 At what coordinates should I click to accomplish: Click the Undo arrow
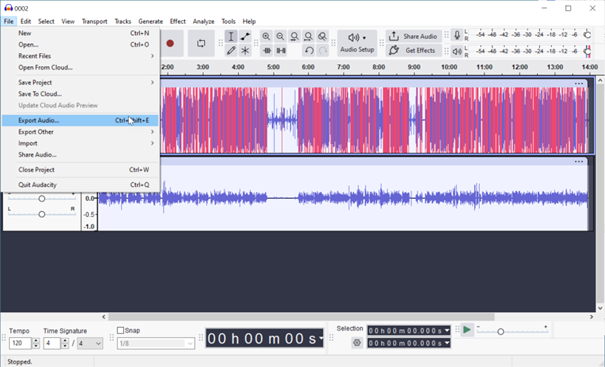click(308, 51)
